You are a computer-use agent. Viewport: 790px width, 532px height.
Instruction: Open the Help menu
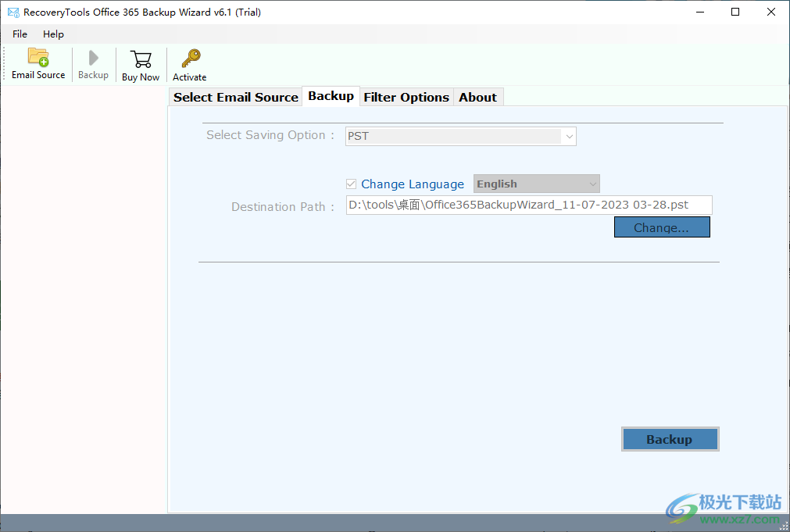point(53,34)
